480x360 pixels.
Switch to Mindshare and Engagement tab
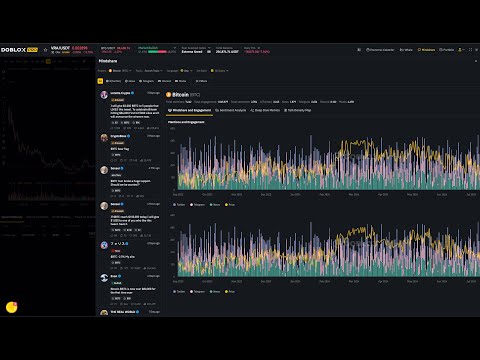tap(189, 110)
